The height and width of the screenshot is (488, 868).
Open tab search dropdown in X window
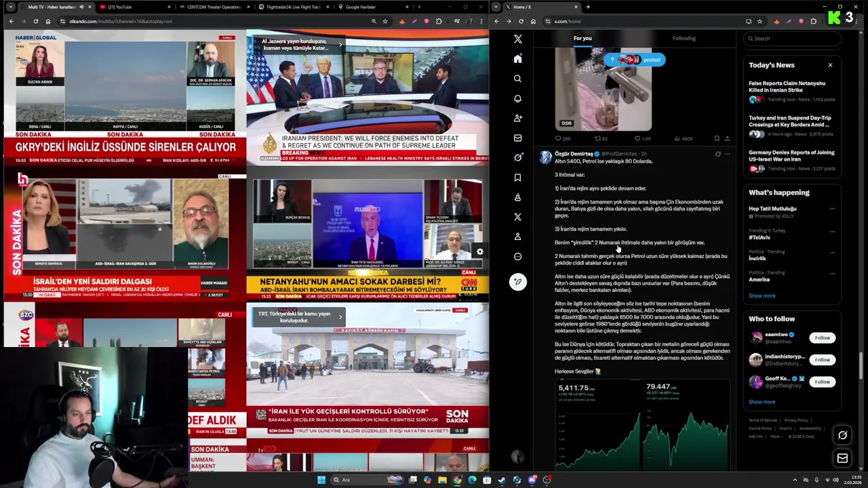click(496, 7)
